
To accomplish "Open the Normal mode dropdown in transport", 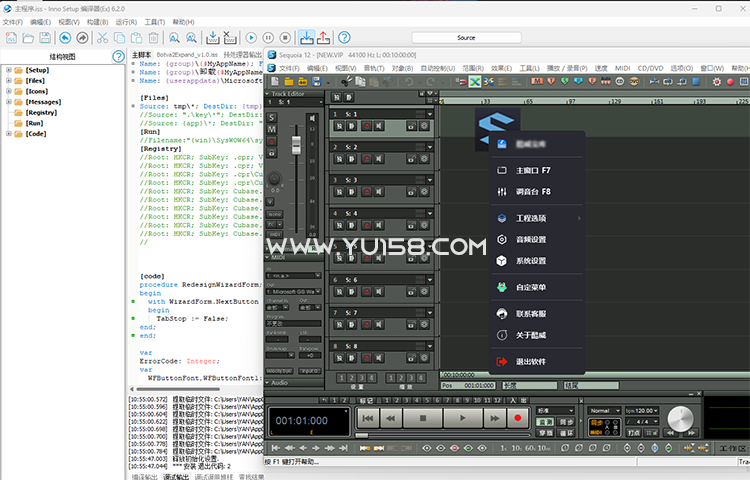I will [x=603, y=410].
